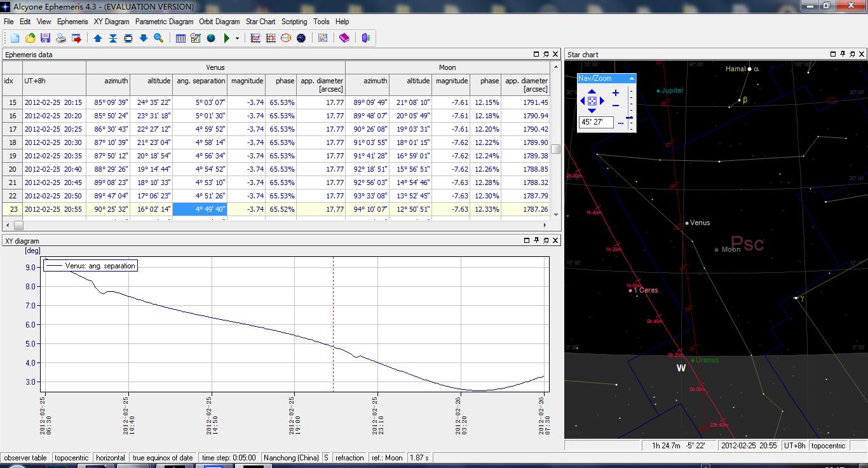Click the blue rectangle toolbar icon

pyautogui.click(x=128, y=38)
